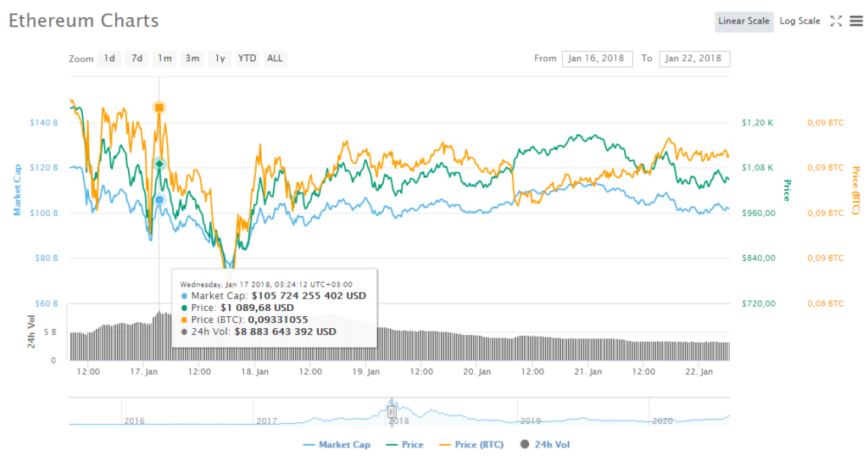This screenshot has height=456, width=868.
Task: Toggle Market Cap series in legend
Action: coord(337,444)
